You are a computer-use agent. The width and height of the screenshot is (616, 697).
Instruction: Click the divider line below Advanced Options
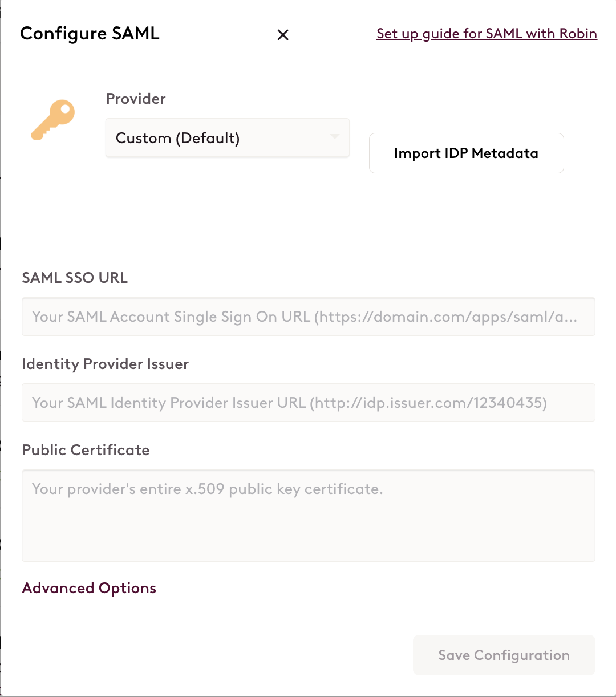(309, 614)
